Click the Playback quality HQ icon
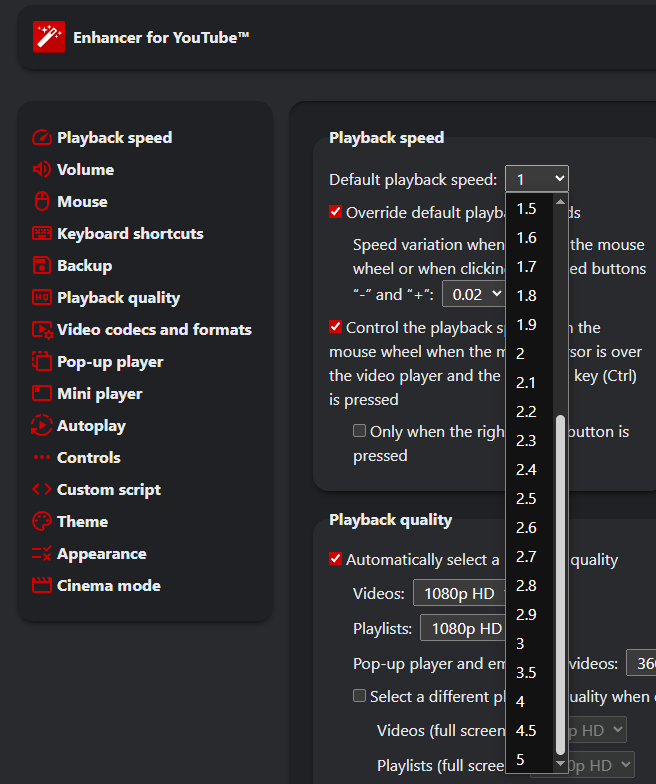Image resolution: width=656 pixels, height=784 pixels. coord(42,298)
